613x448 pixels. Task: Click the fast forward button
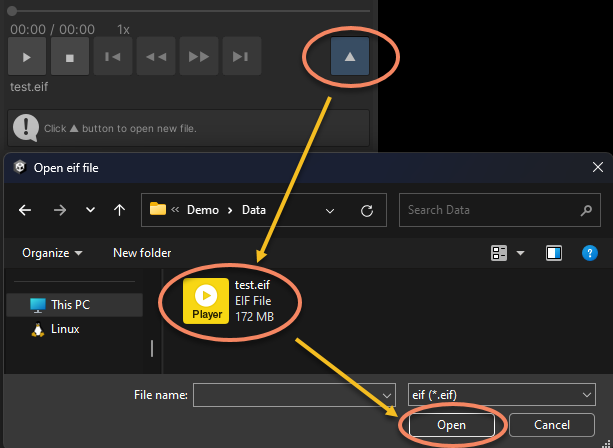[x=198, y=57]
